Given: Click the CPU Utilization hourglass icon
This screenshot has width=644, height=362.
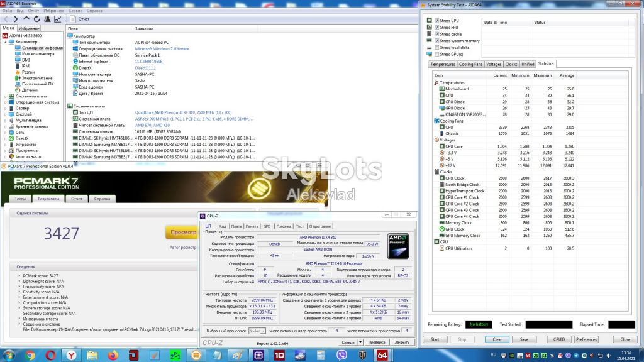Looking at the screenshot, I should pos(442,248).
